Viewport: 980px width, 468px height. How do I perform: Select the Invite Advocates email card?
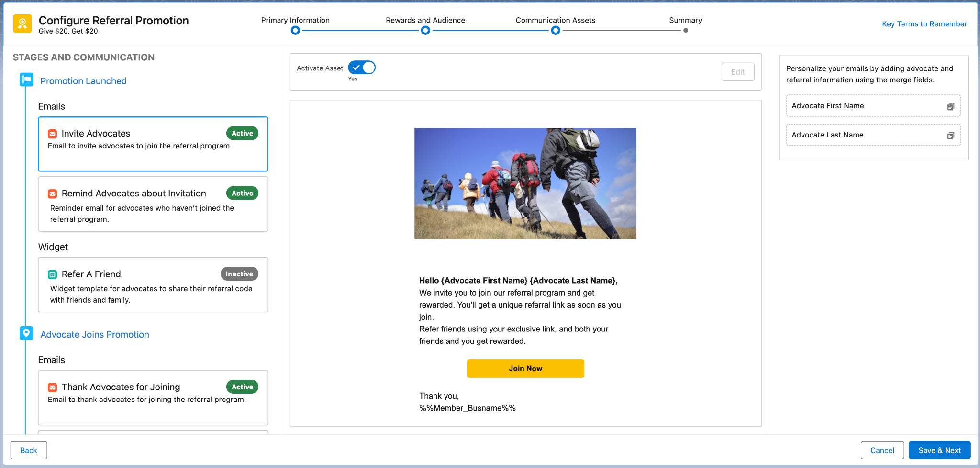tap(153, 144)
